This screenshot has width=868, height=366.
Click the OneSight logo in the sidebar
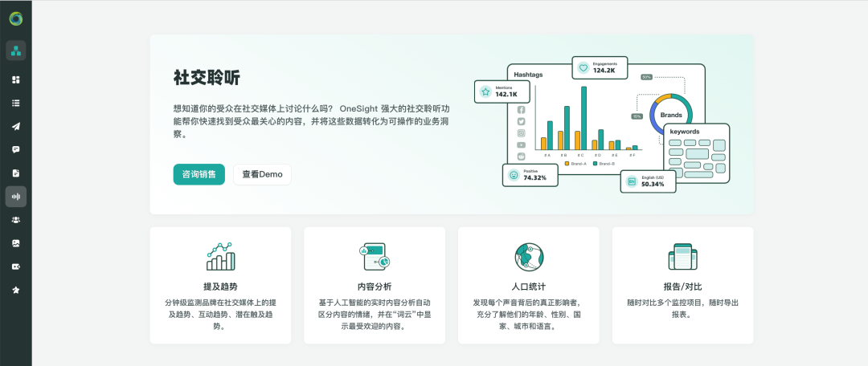point(16,19)
